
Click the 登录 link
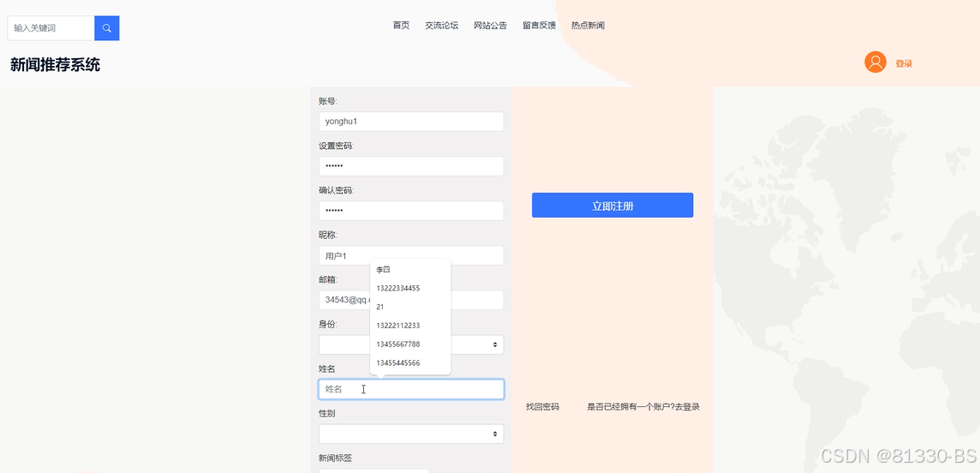click(904, 63)
